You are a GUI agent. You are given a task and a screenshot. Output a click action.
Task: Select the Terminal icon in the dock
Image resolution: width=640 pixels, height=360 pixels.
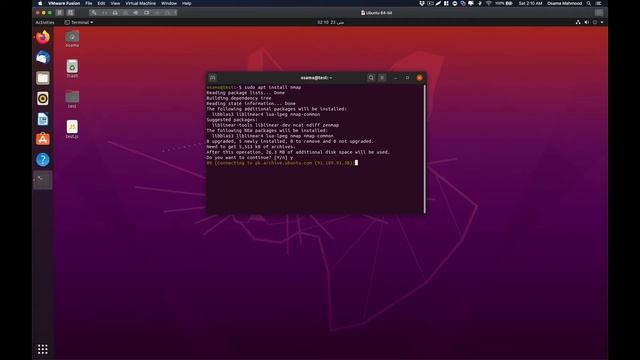coord(43,180)
